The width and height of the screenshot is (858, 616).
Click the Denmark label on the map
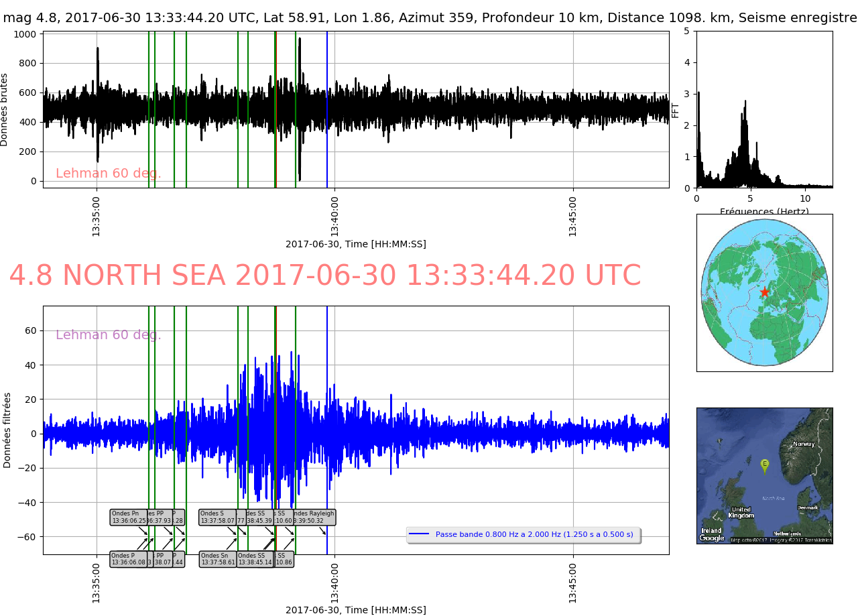807,507
